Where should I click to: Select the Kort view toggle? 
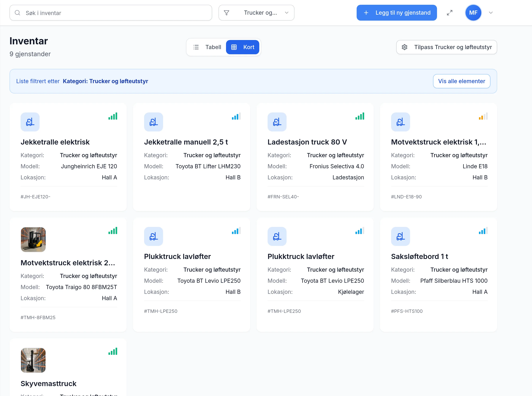[242, 47]
